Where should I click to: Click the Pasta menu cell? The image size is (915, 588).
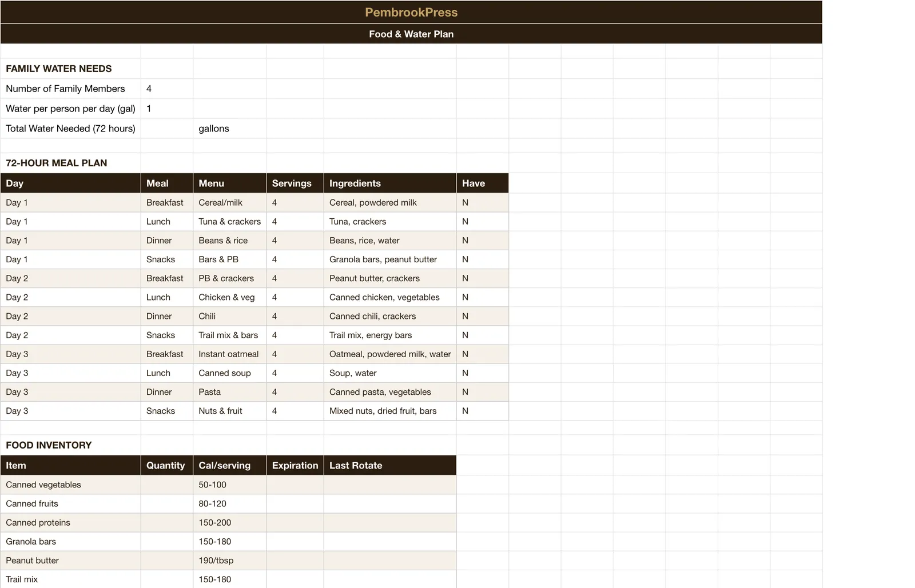pyautogui.click(x=230, y=392)
